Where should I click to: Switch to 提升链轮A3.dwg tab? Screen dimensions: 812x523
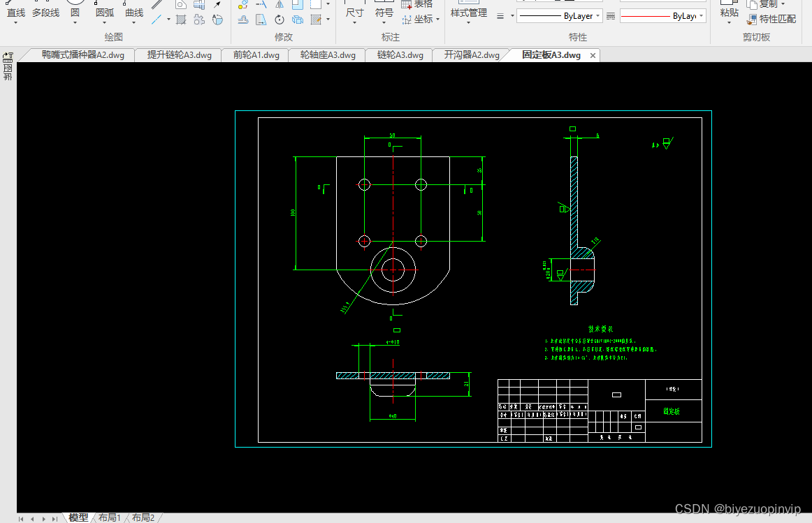179,55
